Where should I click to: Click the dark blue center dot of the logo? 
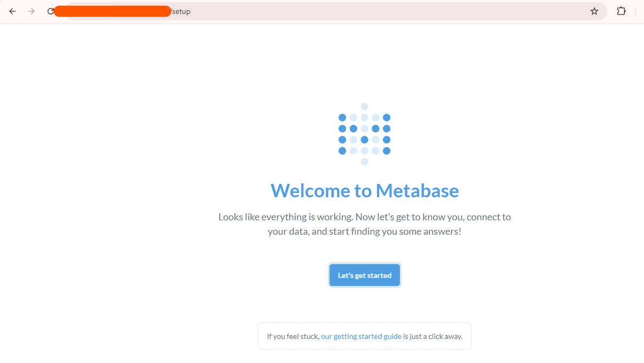[365, 140]
